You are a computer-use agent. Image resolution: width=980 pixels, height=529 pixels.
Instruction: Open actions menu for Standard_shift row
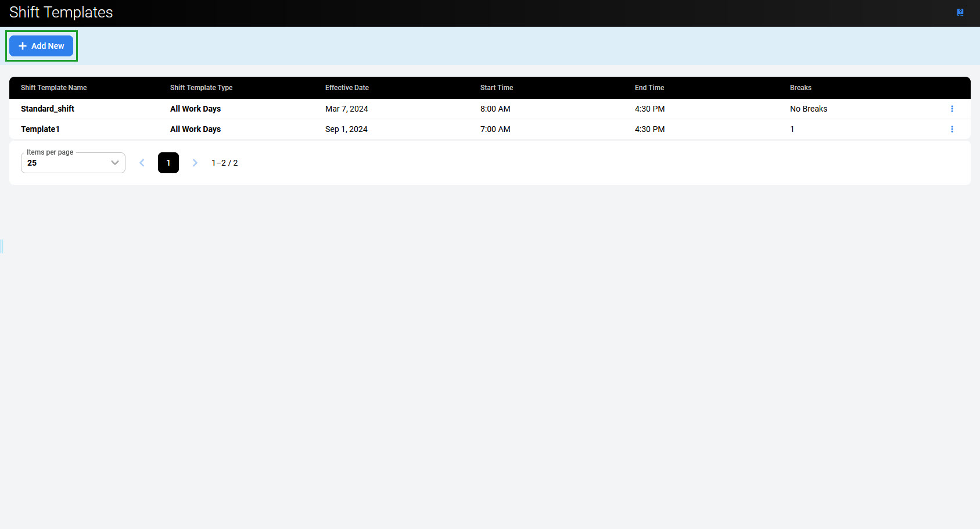[x=952, y=109]
